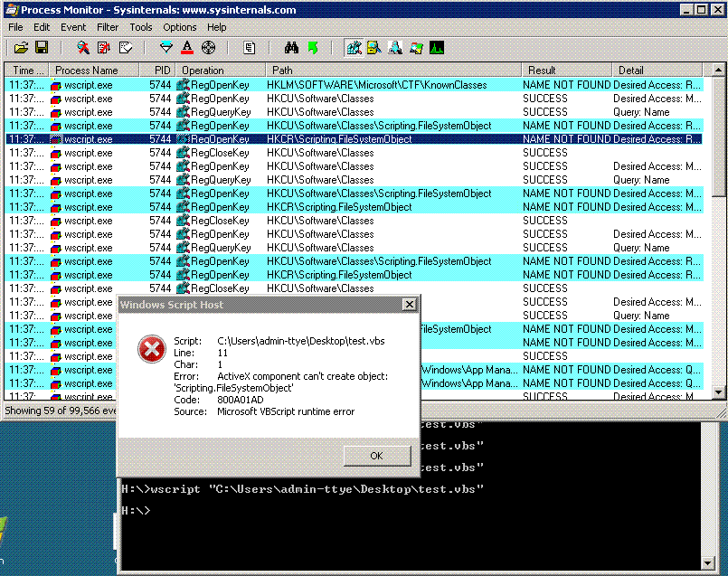Click the Path column header

pos(393,71)
